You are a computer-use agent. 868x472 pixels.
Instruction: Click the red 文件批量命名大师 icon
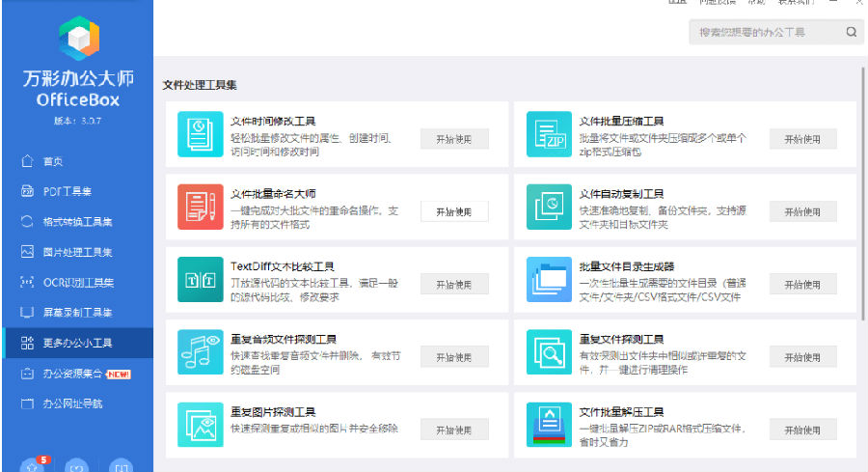pyautogui.click(x=201, y=207)
